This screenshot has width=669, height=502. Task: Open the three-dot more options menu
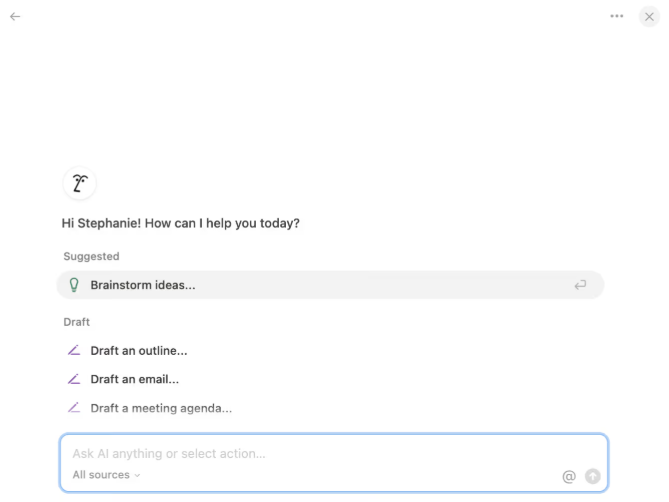click(617, 16)
